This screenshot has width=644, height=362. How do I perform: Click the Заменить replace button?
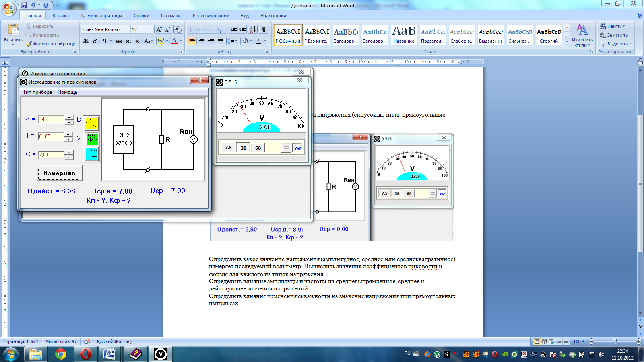614,35
